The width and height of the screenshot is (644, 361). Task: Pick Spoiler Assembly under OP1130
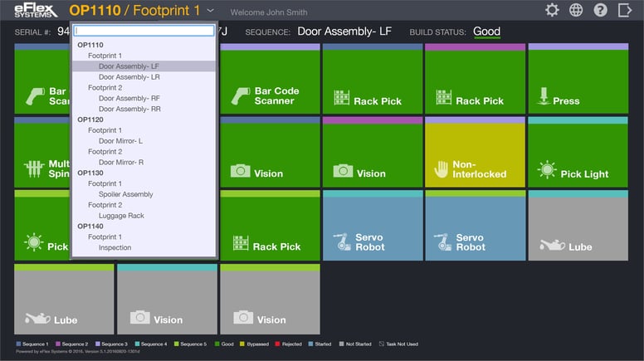125,194
